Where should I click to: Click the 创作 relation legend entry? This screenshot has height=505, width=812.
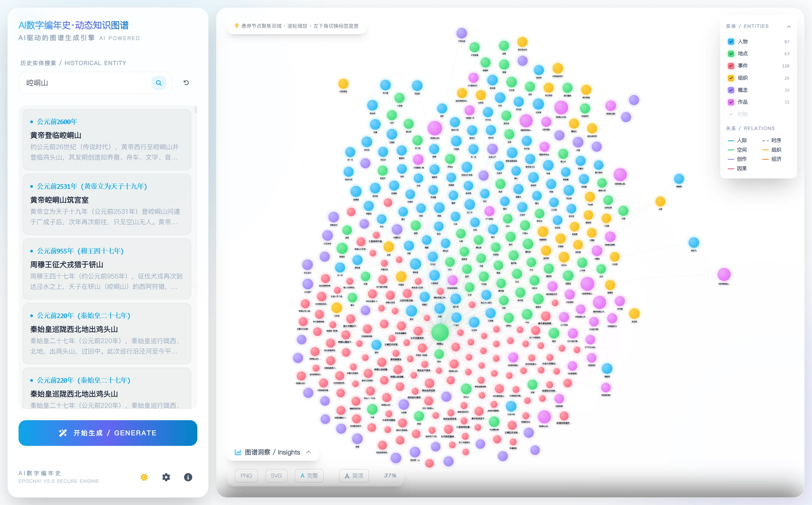(x=738, y=159)
